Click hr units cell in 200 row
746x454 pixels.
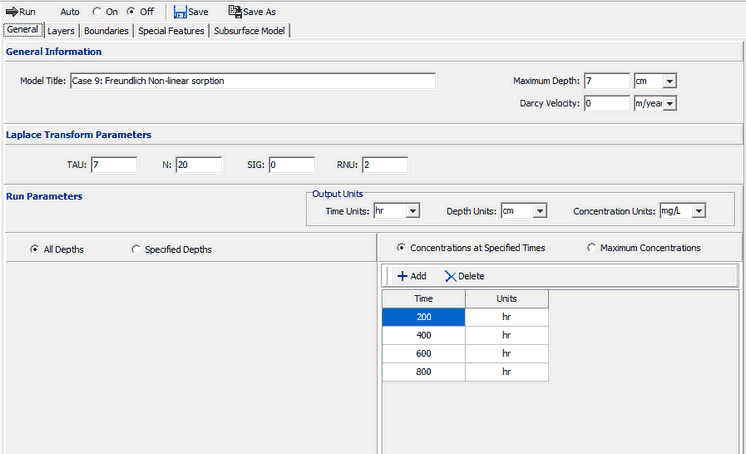[507, 317]
